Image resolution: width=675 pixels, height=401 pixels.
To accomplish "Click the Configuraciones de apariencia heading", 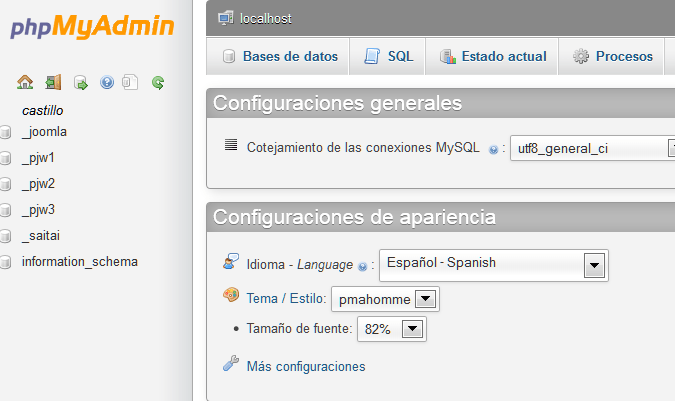I will tap(354, 217).
